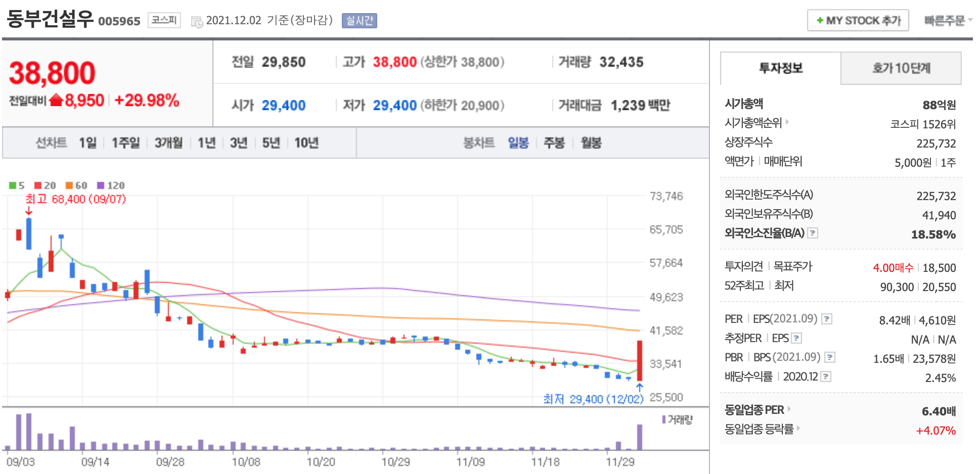Select the 주봉 weekly candle chart
Viewport: 980px width, 474px height.
pyautogui.click(x=554, y=143)
